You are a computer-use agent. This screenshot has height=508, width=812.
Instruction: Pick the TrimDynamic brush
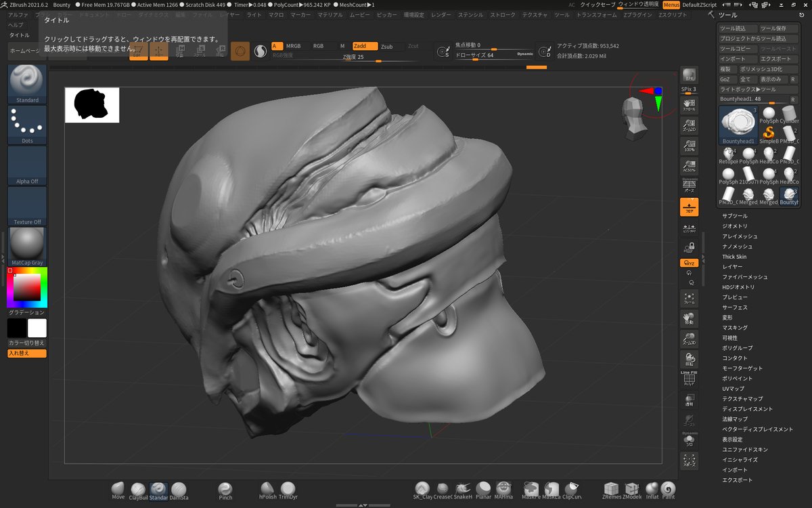click(288, 492)
